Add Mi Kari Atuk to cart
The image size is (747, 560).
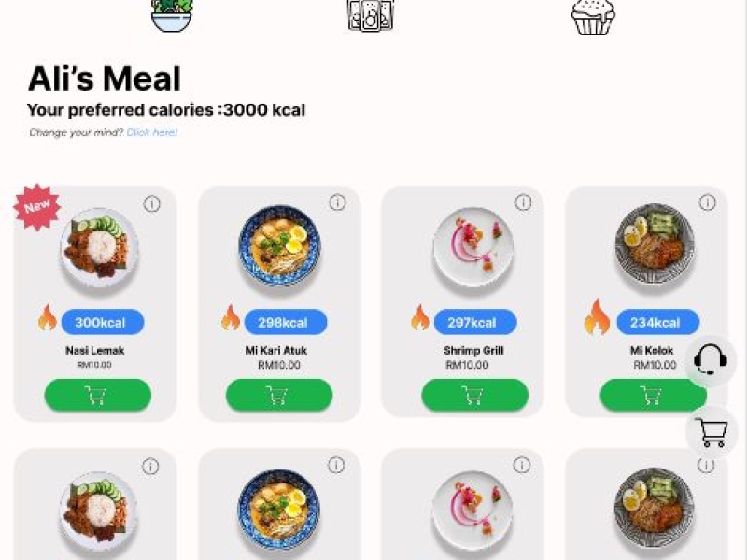click(279, 395)
